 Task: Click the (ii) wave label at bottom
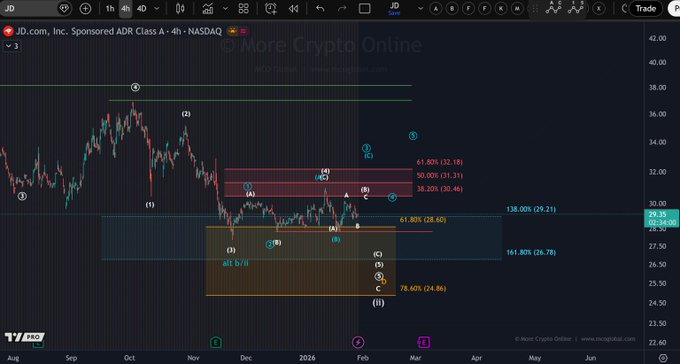(378, 303)
